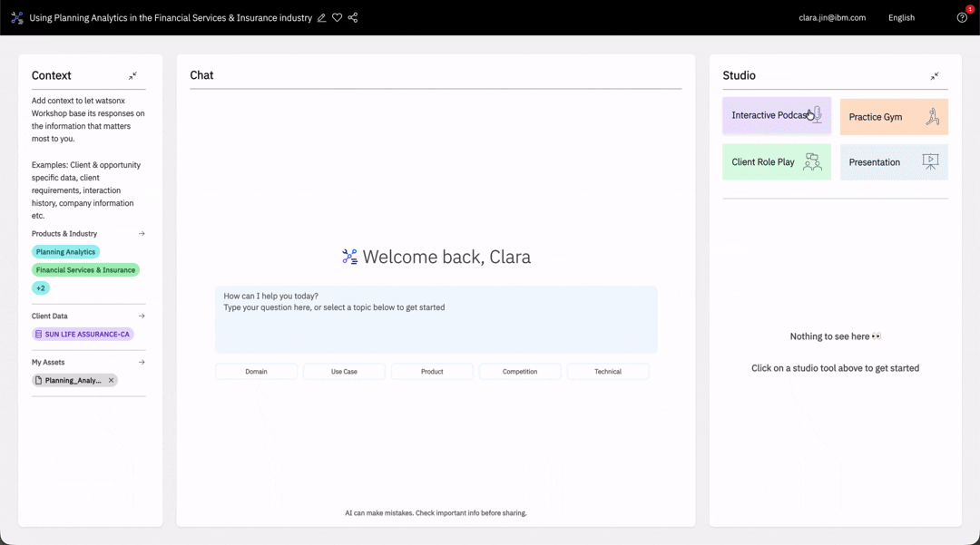Click the AI can make mistakes disclaimer
Screen dimensions: 980x545
click(x=436, y=513)
